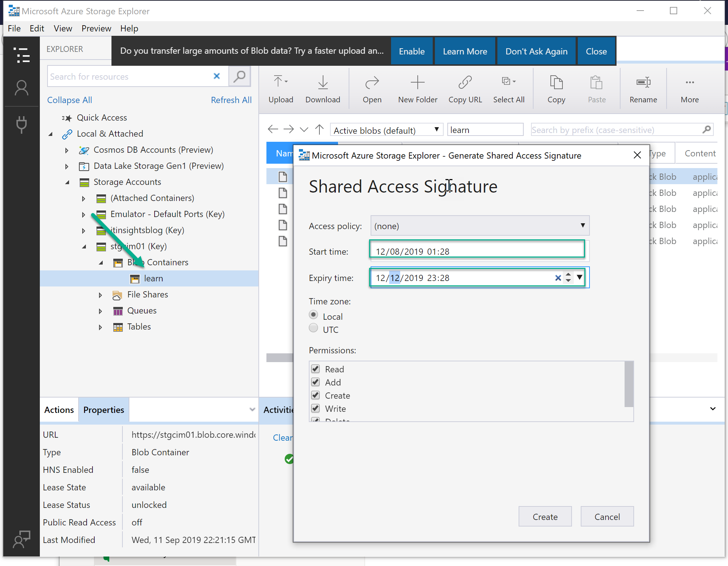Screen dimensions: 728x566
Task: Click the Cancel button in dialog
Action: pyautogui.click(x=607, y=516)
